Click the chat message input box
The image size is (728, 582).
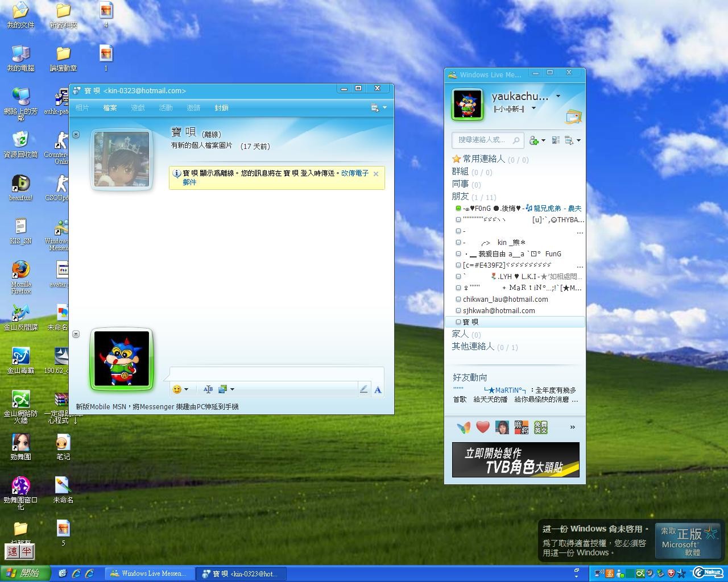tap(276, 373)
